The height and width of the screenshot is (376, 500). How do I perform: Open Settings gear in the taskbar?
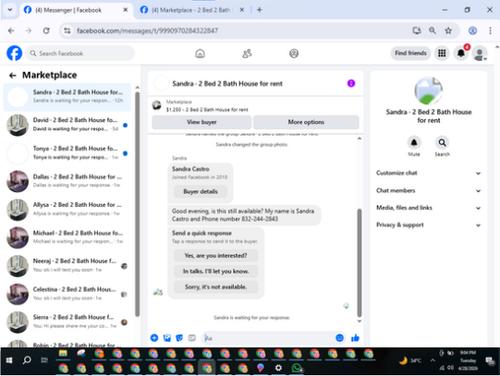[x=278, y=368]
